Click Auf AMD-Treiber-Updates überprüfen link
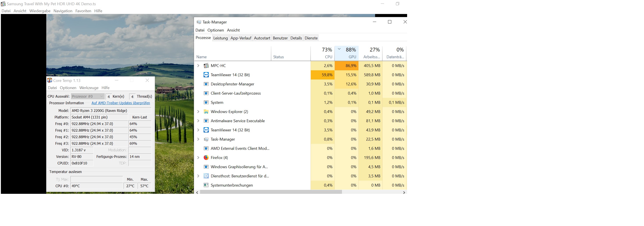The width and height of the screenshot is (644, 226). (121, 103)
